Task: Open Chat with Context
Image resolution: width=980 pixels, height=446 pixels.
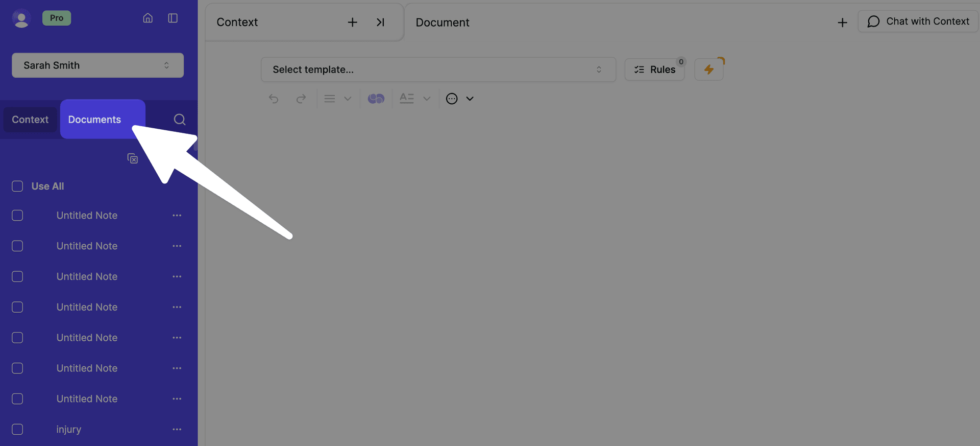Action: (x=918, y=21)
